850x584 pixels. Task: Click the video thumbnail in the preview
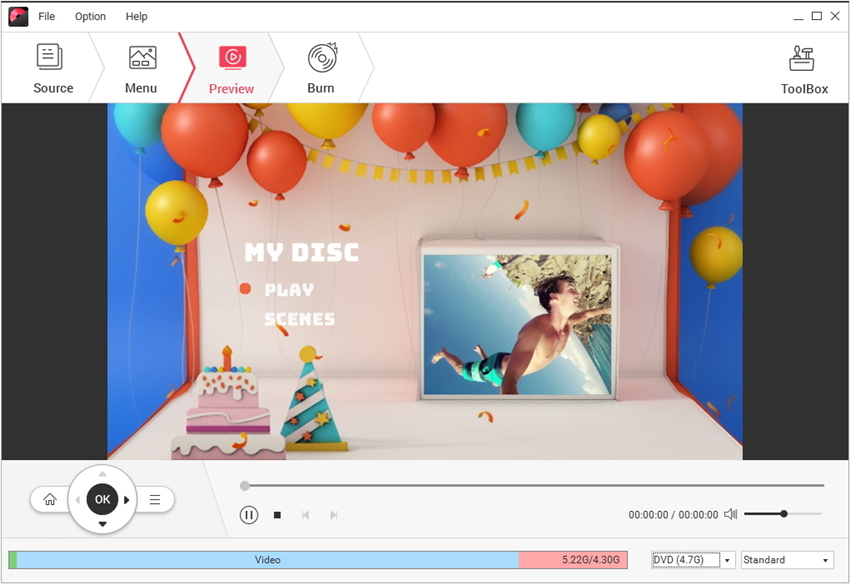coord(517,322)
